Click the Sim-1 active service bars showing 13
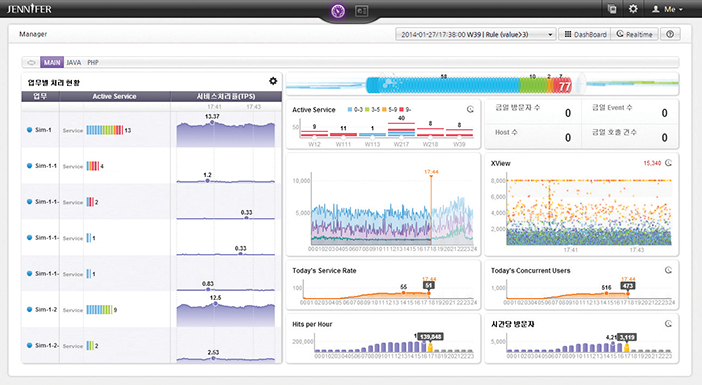 pos(105,130)
